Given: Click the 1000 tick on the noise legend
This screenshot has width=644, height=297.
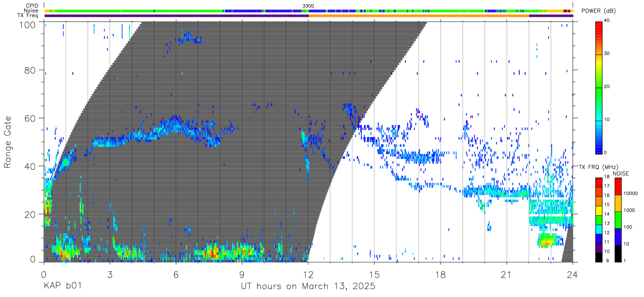Looking at the screenshot, I should tap(630, 211).
